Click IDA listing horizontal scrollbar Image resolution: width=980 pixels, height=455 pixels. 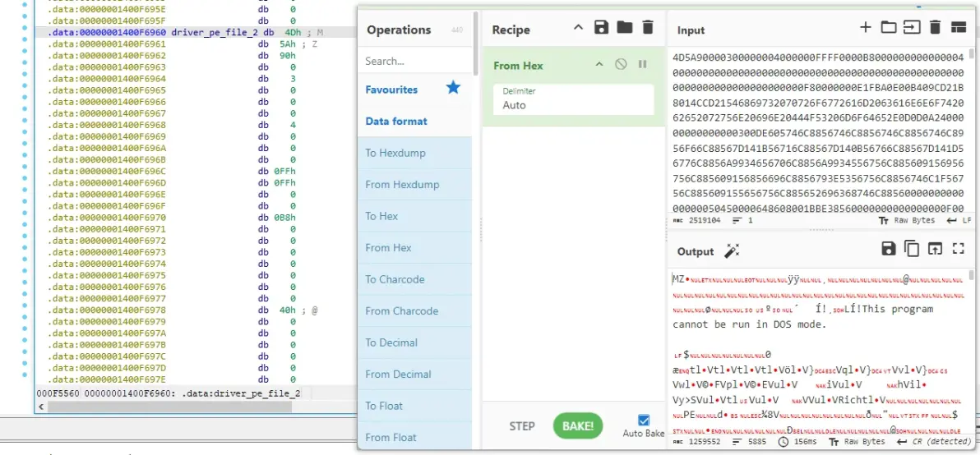pos(169,407)
